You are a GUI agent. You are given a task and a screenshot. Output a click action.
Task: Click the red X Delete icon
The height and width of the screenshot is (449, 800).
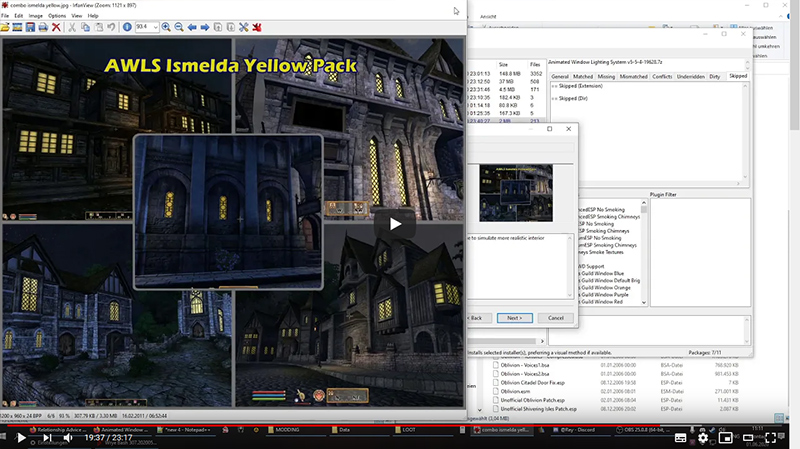56,27
